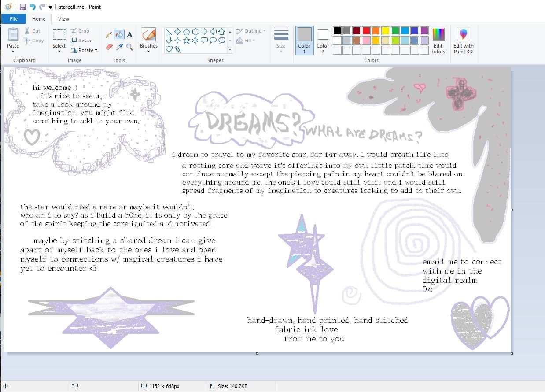Switch to the Home tab
This screenshot has width=545, height=392.
point(39,19)
